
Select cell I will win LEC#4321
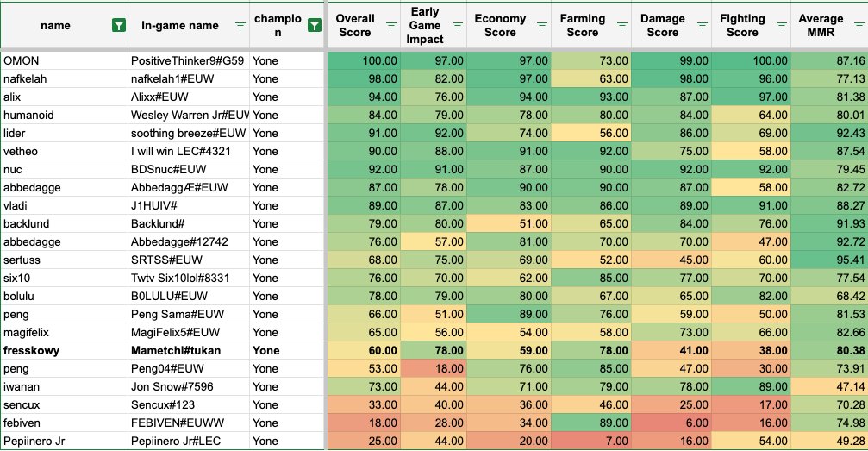click(189, 151)
